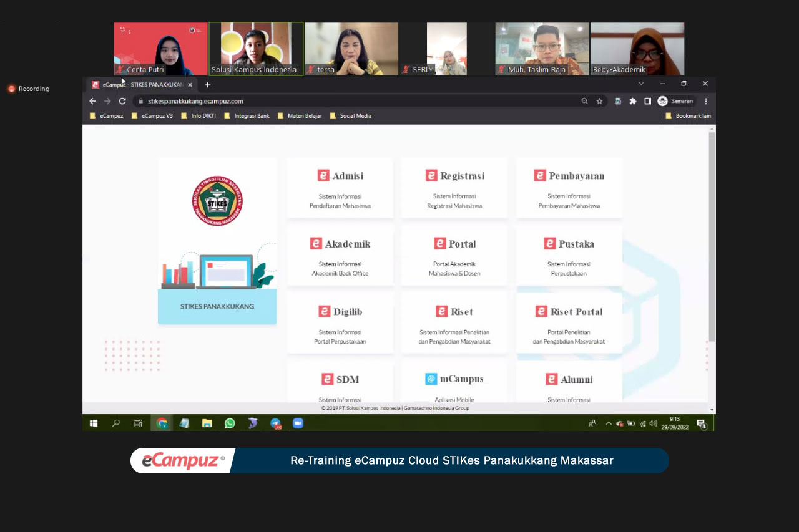Click the zoom magnifier icon in address bar
Screen dimensions: 799x532
click(x=585, y=101)
